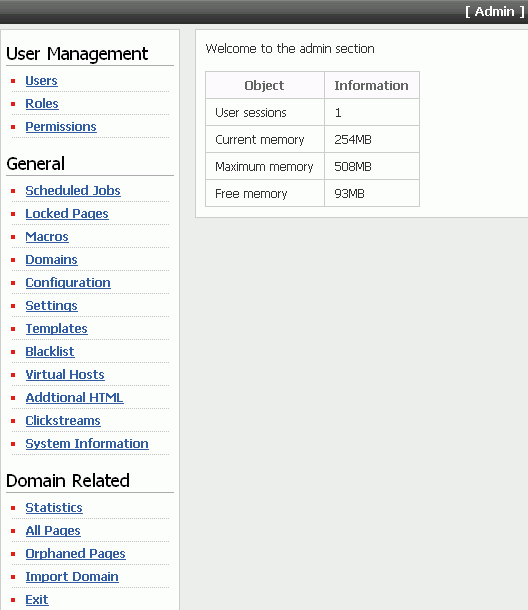Screen dimensions: 528x610
Task: Click the User Management heading
Action: point(77,54)
